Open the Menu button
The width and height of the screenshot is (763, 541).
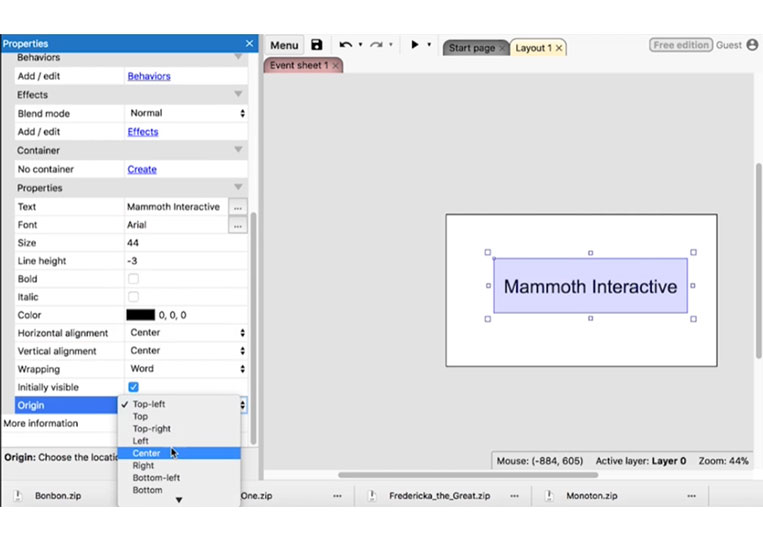(x=284, y=45)
